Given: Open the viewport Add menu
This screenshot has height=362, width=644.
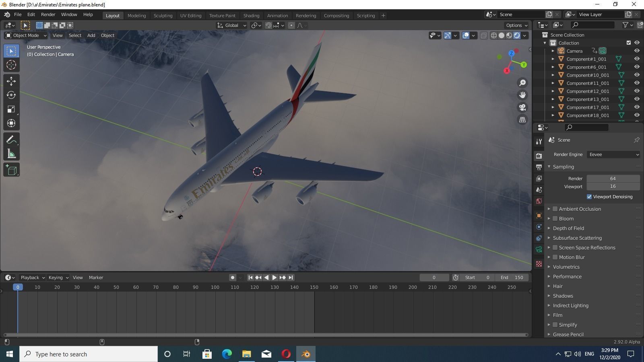Looking at the screenshot, I should (91, 35).
